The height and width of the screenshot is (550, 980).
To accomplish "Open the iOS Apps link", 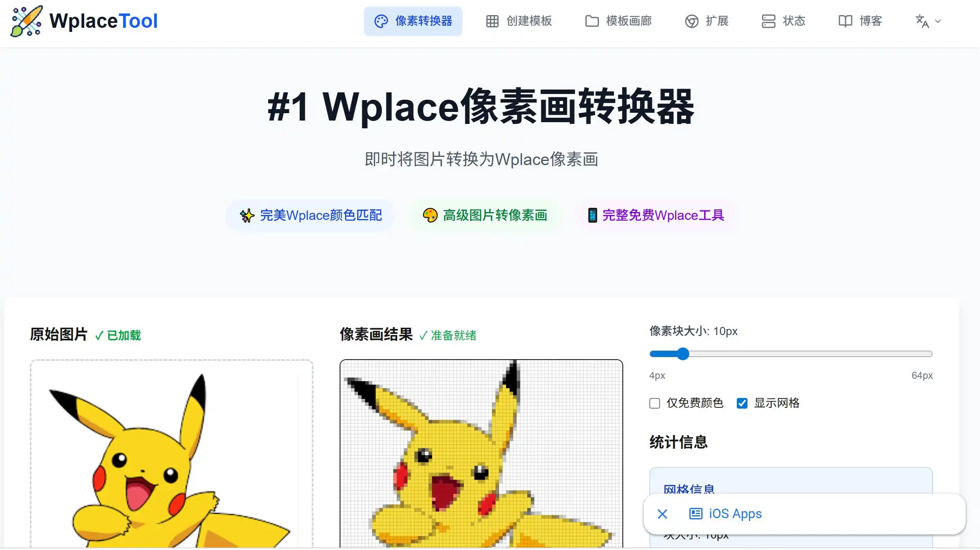I will 735,514.
